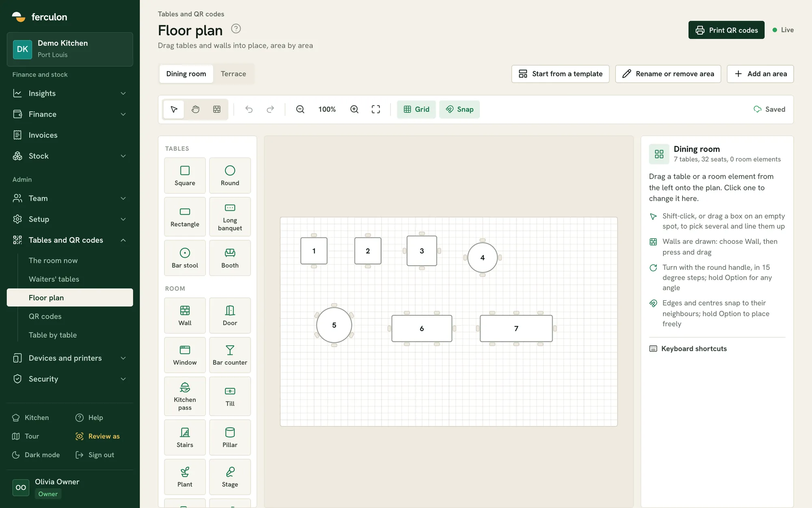
Task: Expand the Insights menu
Action: tap(70, 93)
